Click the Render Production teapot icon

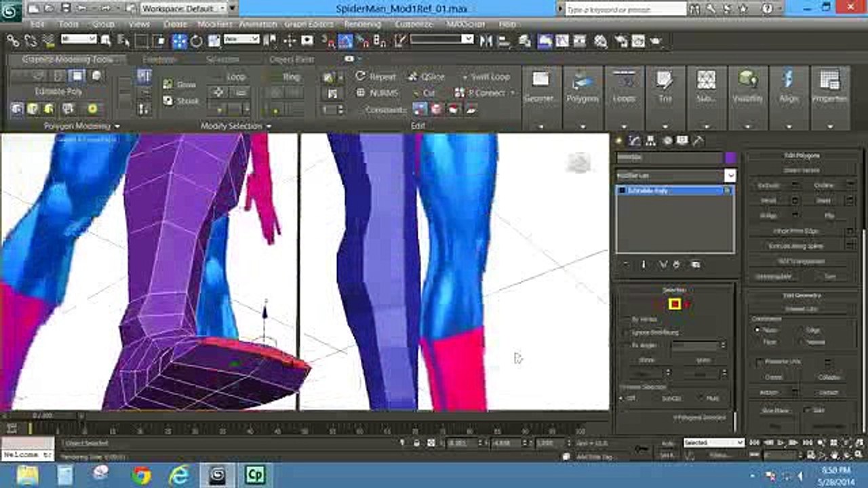(656, 41)
